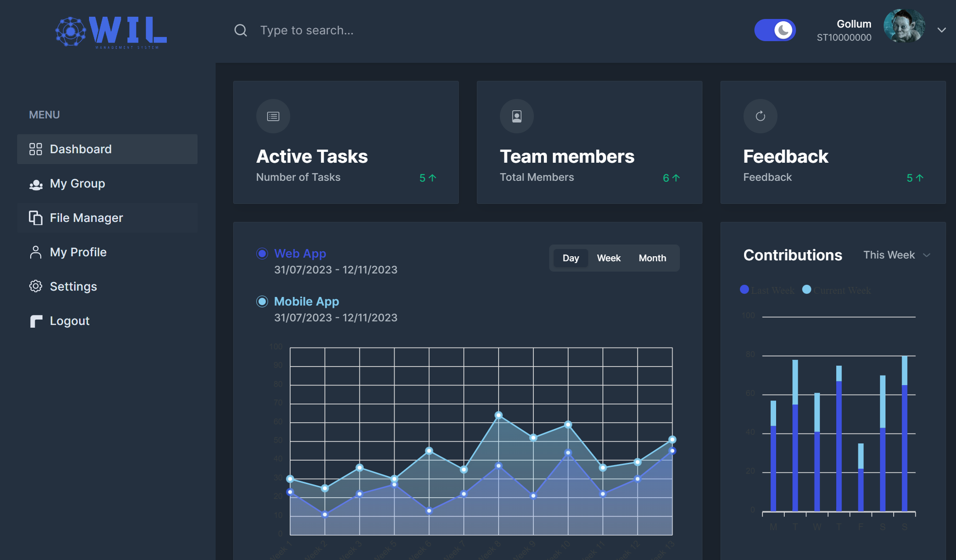Click the Total Members label
The image size is (956, 560).
[x=537, y=177]
